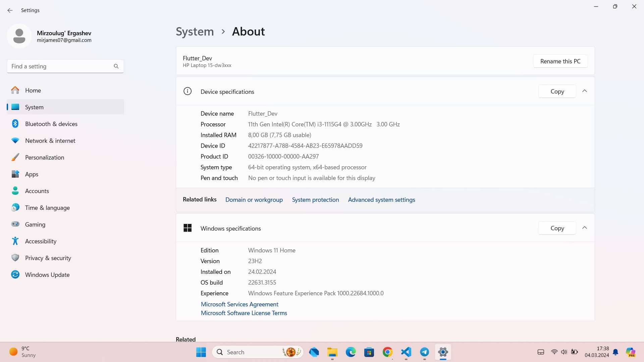This screenshot has width=644, height=362.
Task: Click System in the breadcrumb heading
Action: pyautogui.click(x=195, y=32)
